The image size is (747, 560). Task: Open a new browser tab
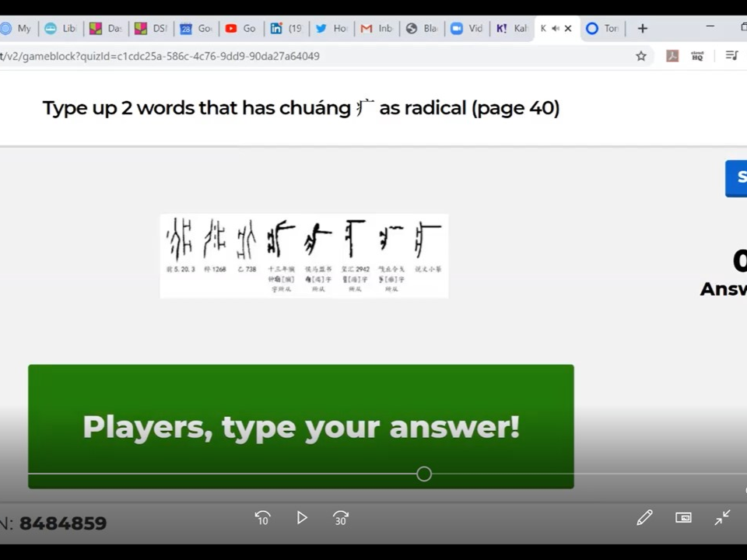(642, 29)
